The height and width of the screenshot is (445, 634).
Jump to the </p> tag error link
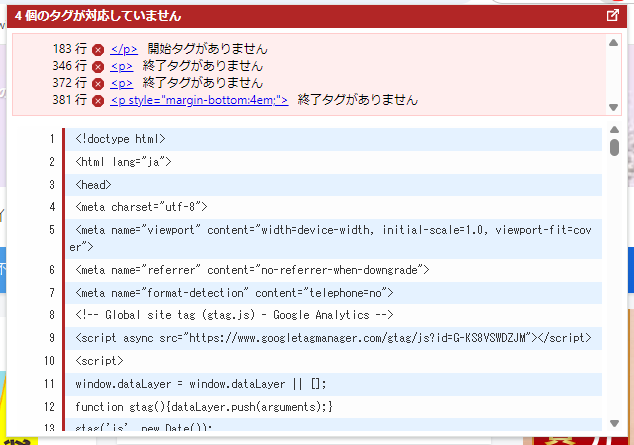(x=124, y=49)
